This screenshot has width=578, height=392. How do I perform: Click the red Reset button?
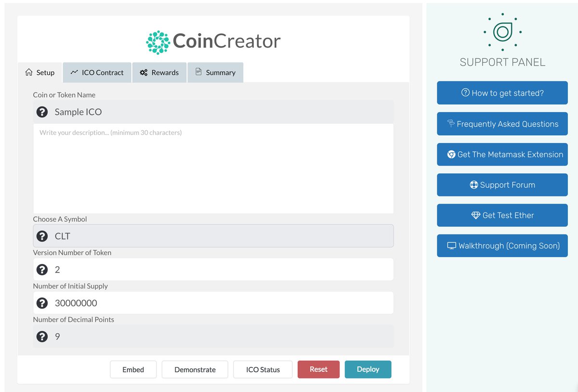coord(318,369)
